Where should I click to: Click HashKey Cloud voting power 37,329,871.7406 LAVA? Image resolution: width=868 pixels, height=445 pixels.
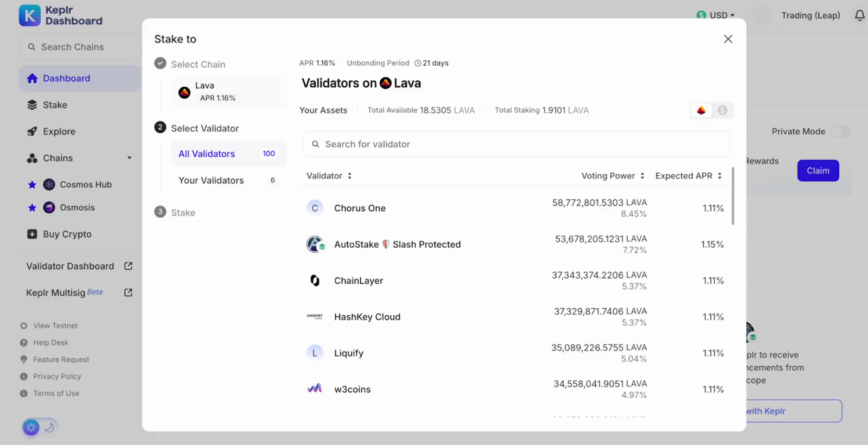click(600, 311)
